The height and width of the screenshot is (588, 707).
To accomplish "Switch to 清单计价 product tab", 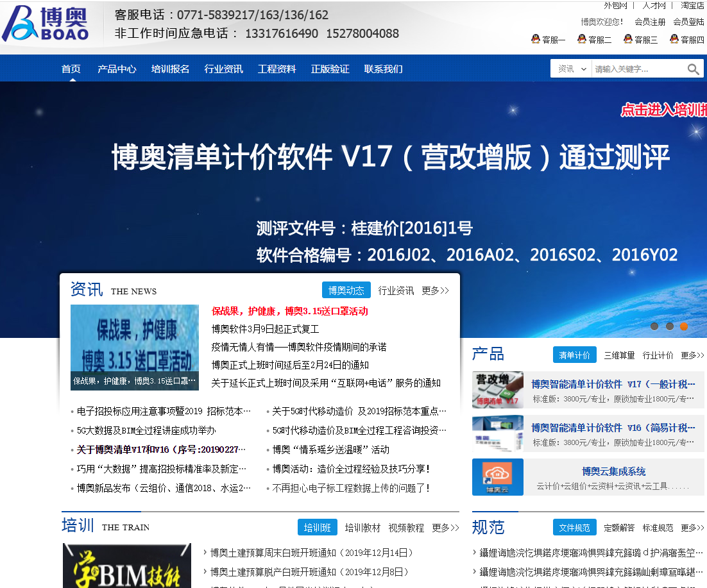I will pos(574,355).
